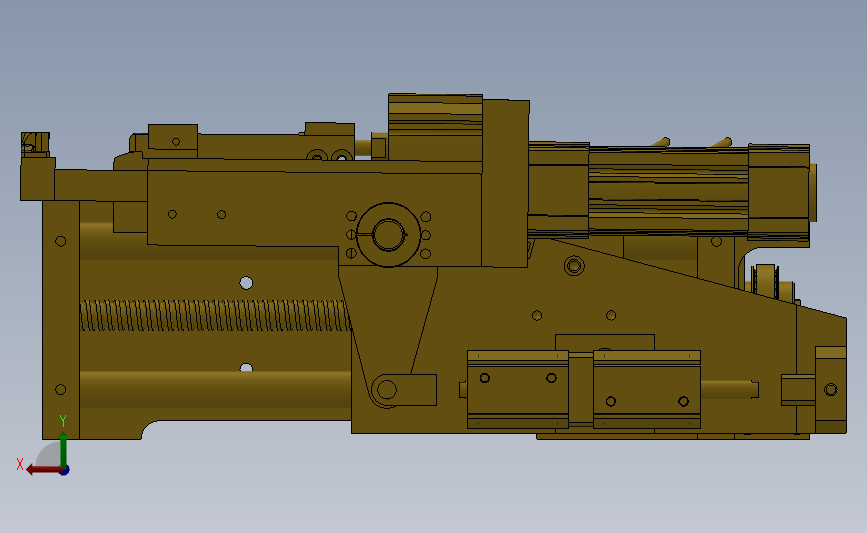
Task: Select the pivot eye lug under the triangular bracket
Action: [x=404, y=390]
